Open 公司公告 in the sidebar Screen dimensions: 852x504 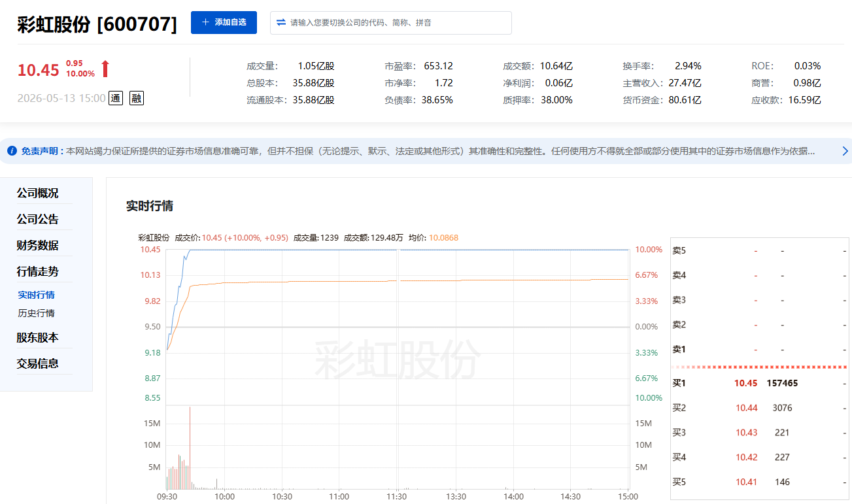tap(37, 220)
